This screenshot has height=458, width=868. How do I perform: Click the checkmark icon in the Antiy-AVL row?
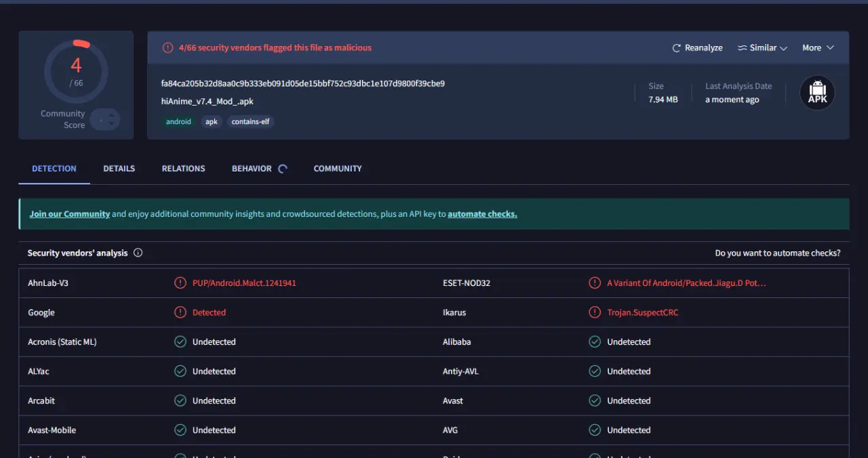[x=595, y=371]
